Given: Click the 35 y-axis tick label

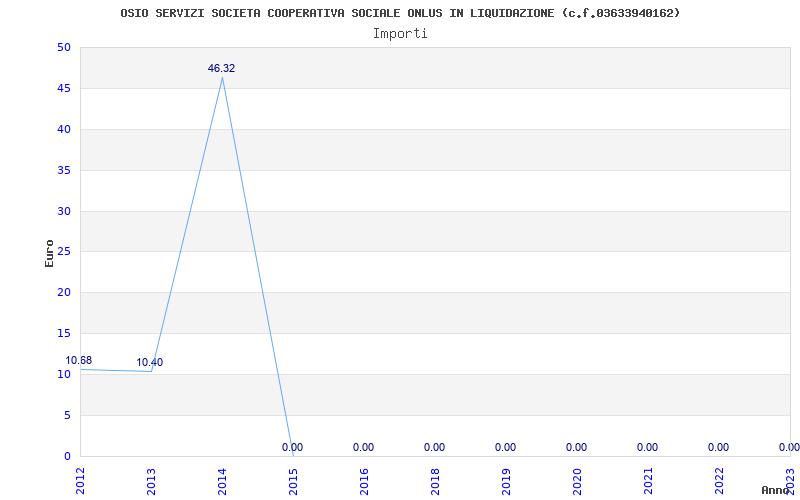Looking at the screenshot, I should coord(64,170).
